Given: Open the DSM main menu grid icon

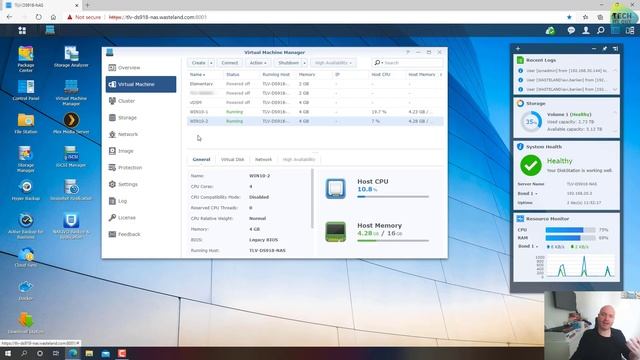Looking at the screenshot, I should click(22, 30).
